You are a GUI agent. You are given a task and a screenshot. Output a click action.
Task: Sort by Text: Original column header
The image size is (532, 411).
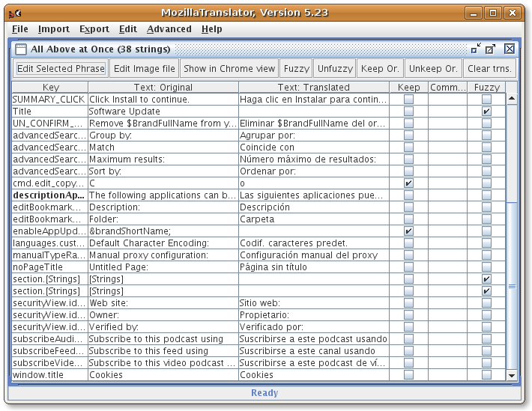tap(163, 87)
